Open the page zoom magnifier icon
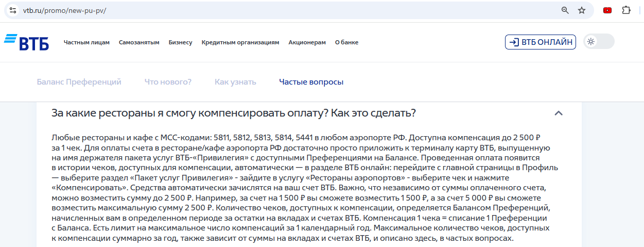644x247 pixels. tap(565, 10)
